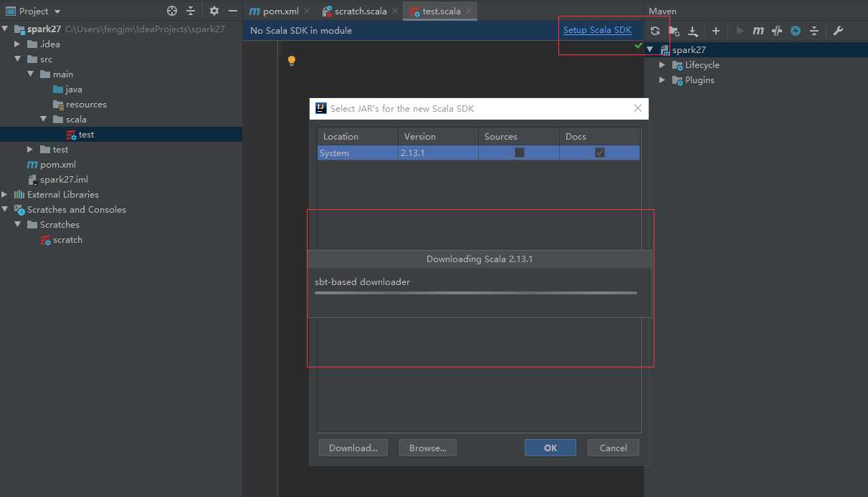Click the Download... button
Viewport: 868px width, 497px height.
click(x=353, y=448)
